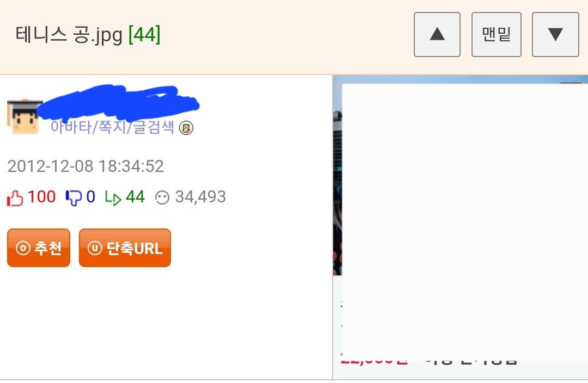Copy short link via 단축URL button
The height and width of the screenshot is (383, 588).
pos(125,248)
